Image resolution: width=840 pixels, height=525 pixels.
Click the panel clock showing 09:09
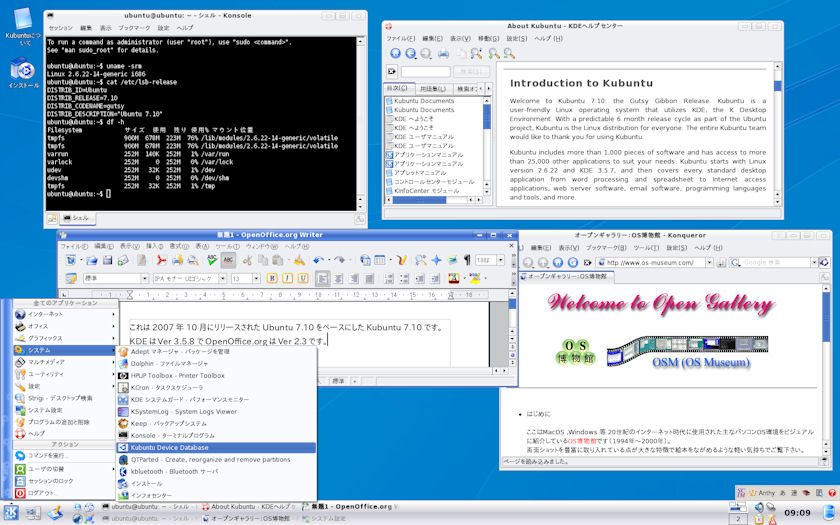797,513
